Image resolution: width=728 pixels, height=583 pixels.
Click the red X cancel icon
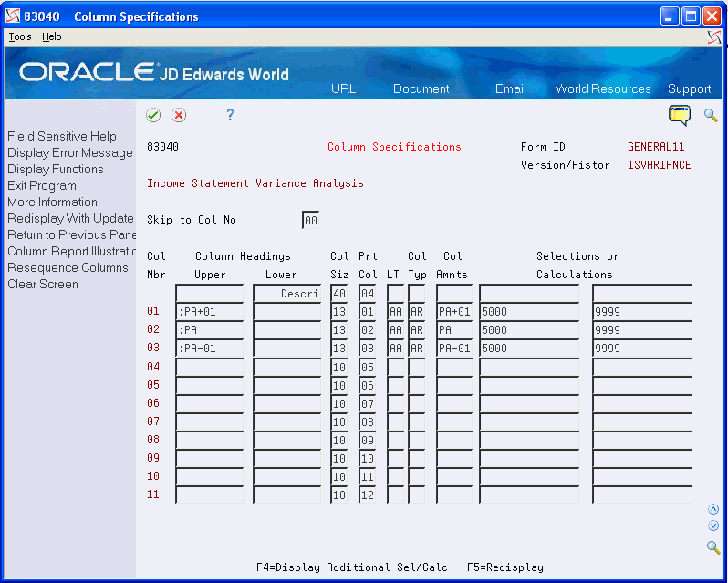pos(179,115)
